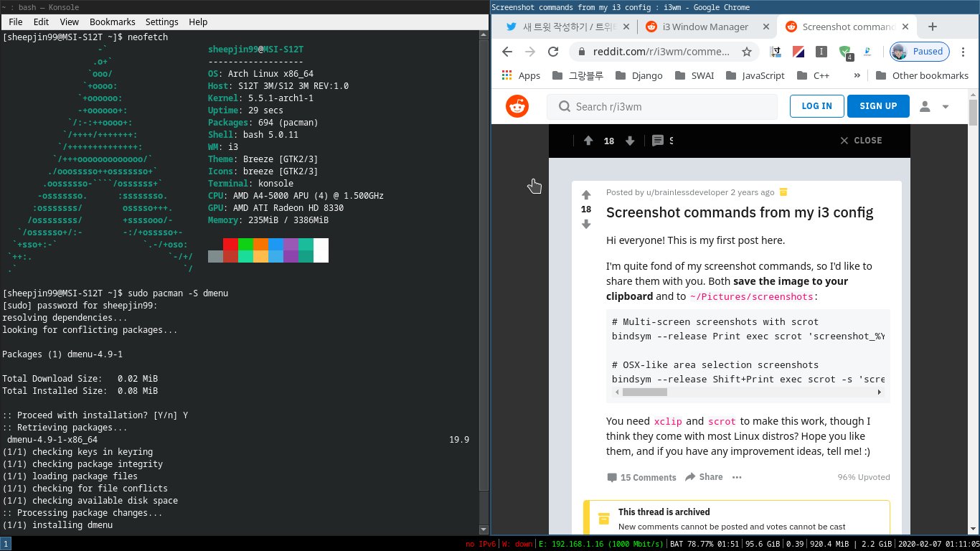Click the 15 Comments link

coord(641,477)
